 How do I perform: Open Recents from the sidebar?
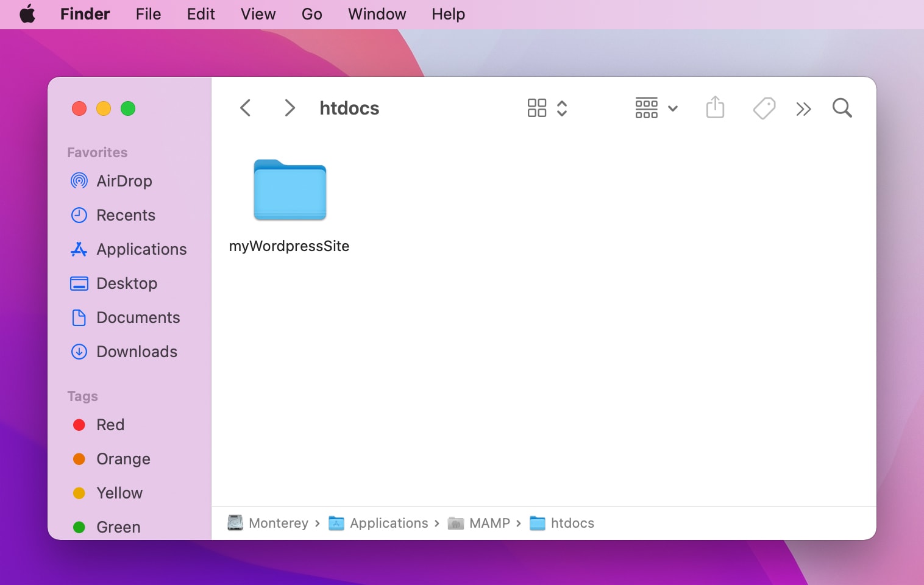tap(126, 214)
